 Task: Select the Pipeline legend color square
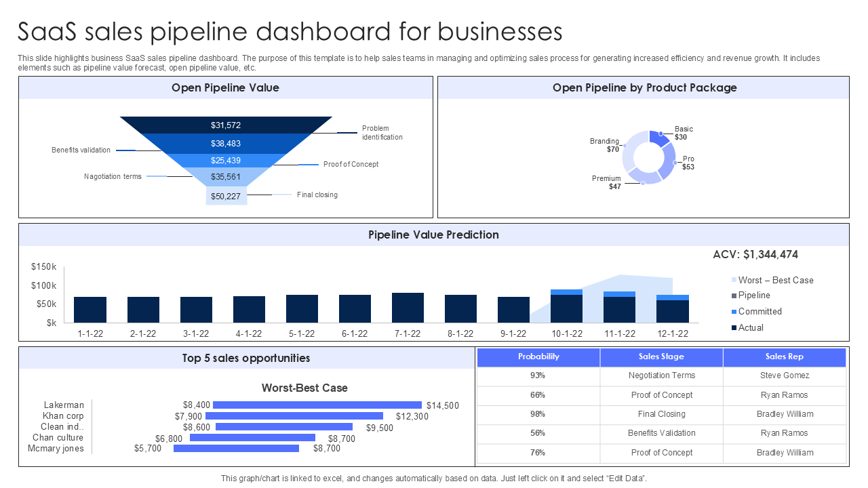coord(734,296)
